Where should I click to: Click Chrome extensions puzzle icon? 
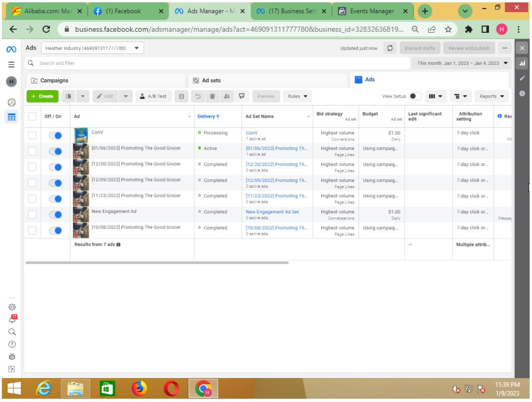[469, 30]
